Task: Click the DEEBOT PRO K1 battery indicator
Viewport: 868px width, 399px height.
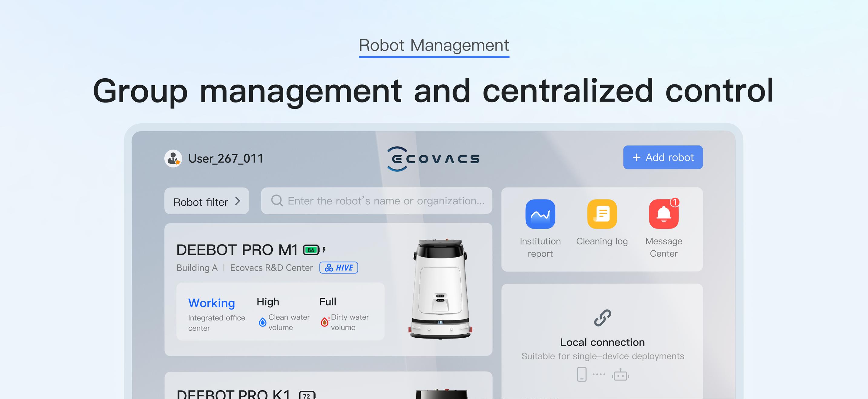Action: click(x=307, y=395)
